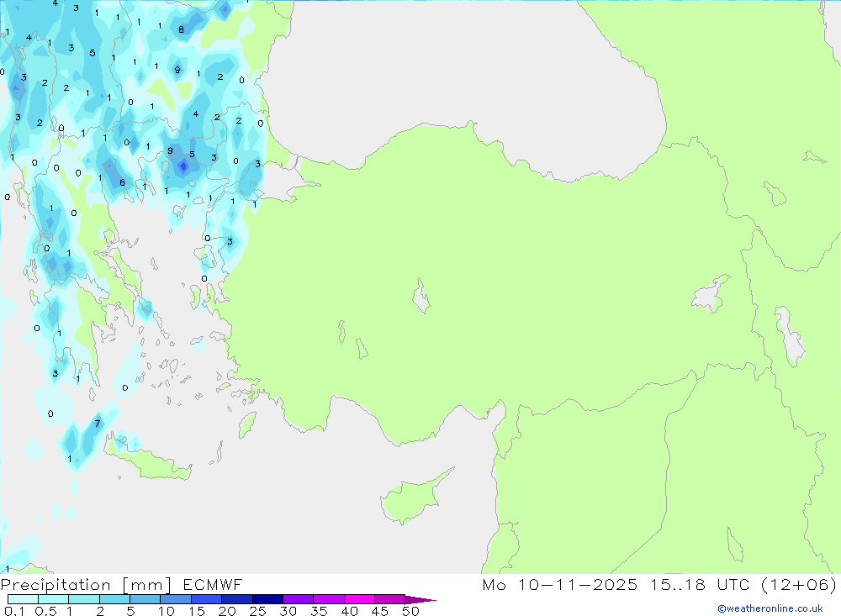
Task: Click the legend swatch between 15 and 20
Action: (207, 599)
